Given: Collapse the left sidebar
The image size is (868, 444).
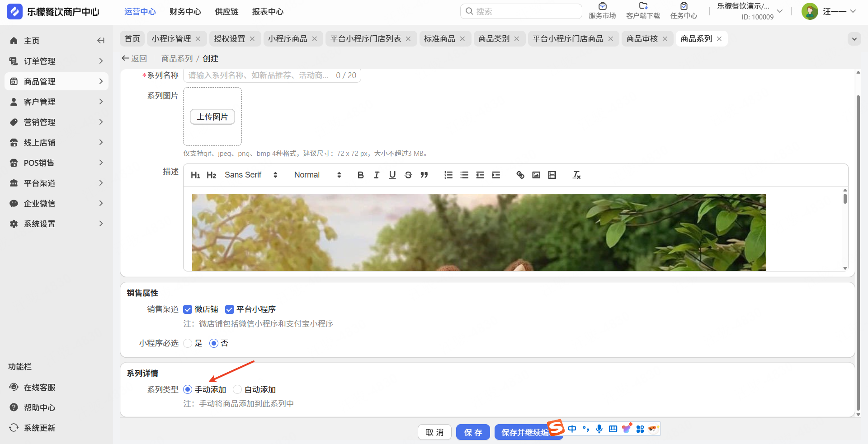Looking at the screenshot, I should click(101, 41).
